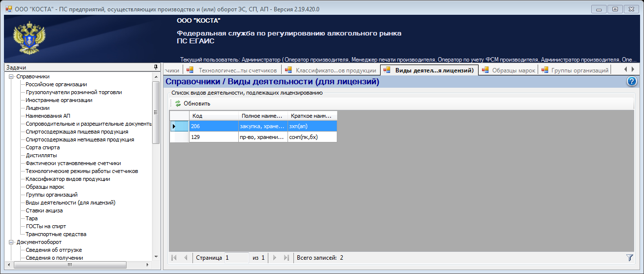The image size is (644, 274).
Task: Pin the Задачи panel with pushpin icon
Action: point(156,68)
